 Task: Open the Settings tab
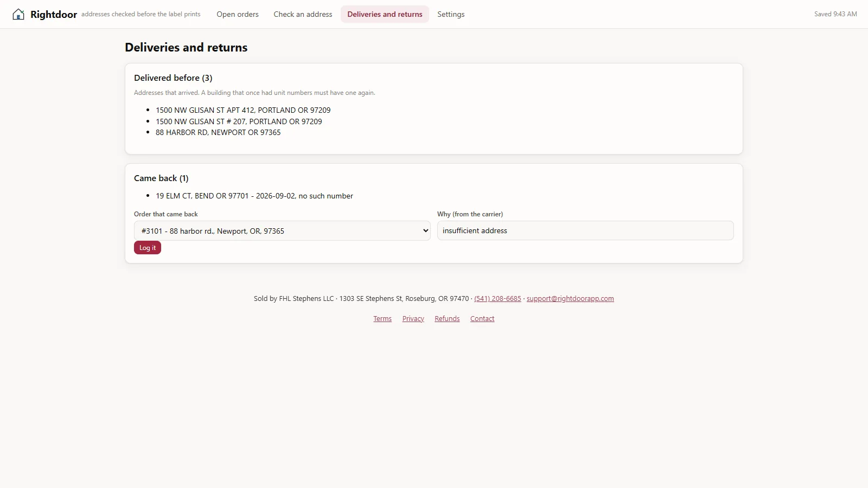[x=451, y=14]
